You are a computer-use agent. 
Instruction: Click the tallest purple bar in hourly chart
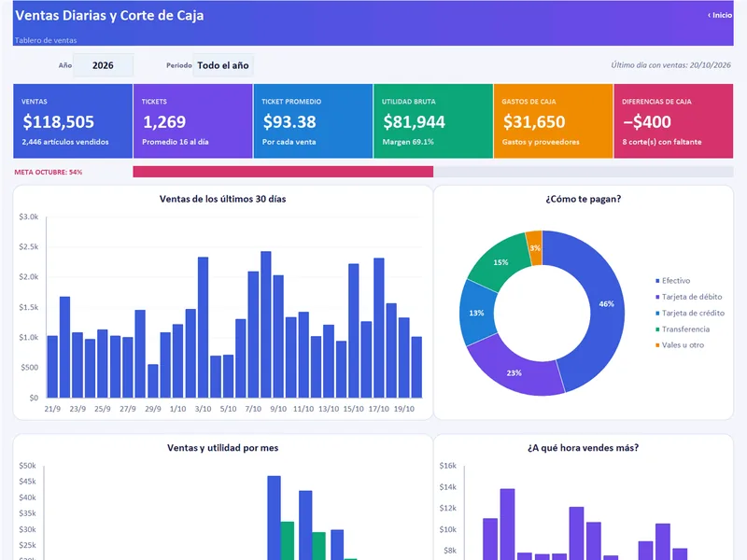click(x=507, y=524)
